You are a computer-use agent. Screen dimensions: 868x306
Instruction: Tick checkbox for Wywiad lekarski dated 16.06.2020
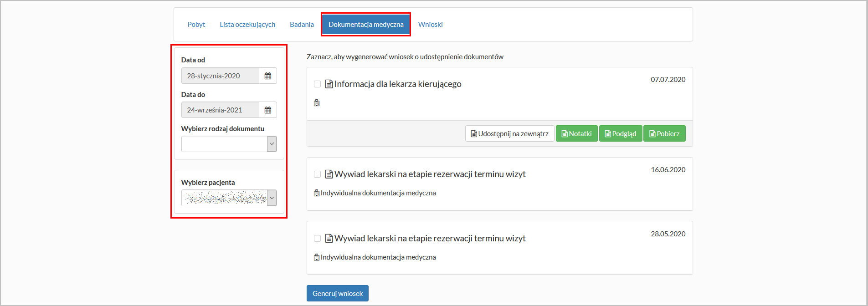tap(318, 174)
